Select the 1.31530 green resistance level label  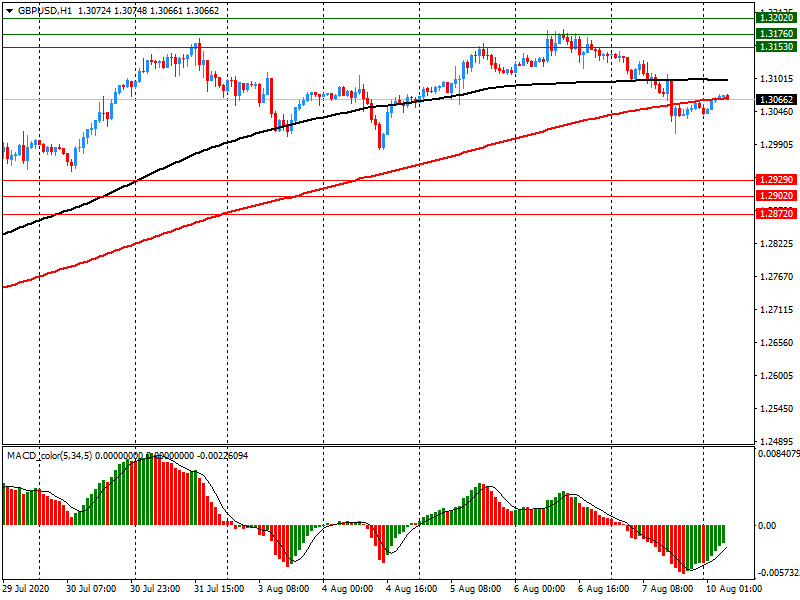tap(776, 46)
